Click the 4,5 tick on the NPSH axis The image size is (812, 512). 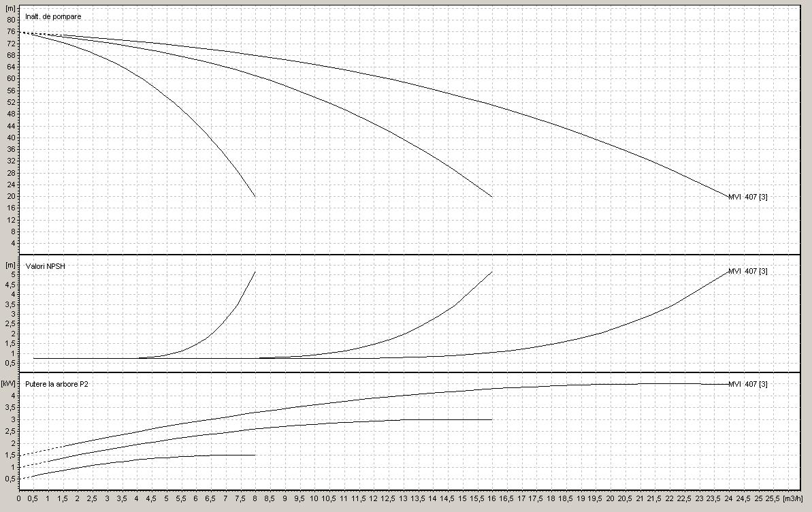click(x=10, y=285)
